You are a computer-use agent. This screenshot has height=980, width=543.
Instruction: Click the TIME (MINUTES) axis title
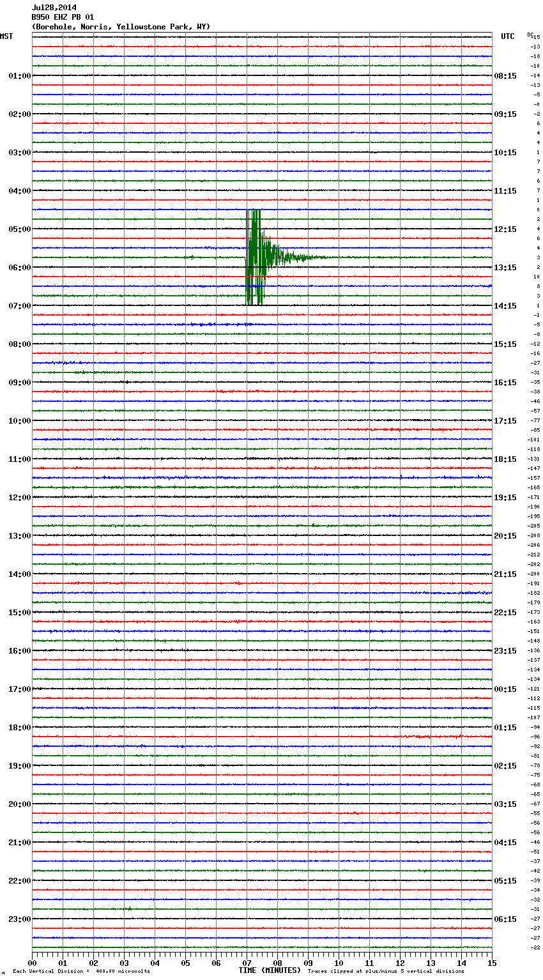coord(270,970)
